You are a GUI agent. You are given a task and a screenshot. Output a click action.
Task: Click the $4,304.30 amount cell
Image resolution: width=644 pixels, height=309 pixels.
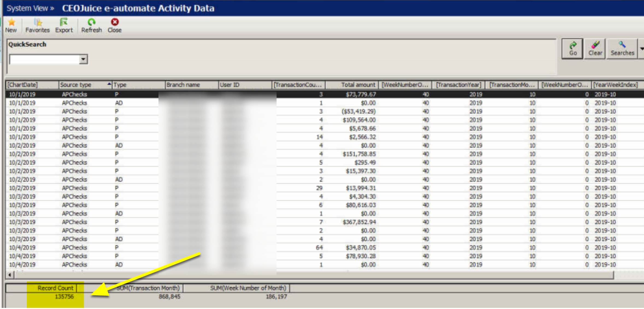(362, 196)
